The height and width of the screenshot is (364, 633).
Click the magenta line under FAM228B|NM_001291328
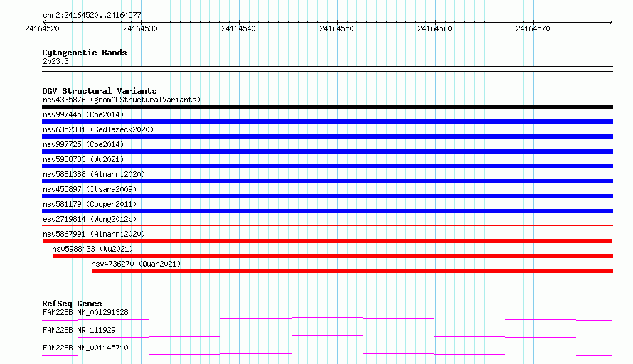click(327, 318)
